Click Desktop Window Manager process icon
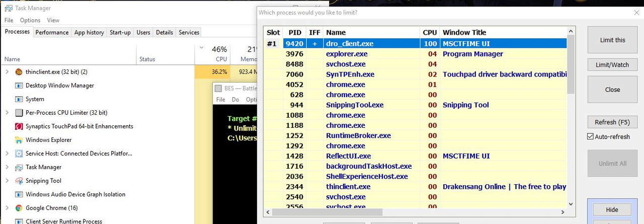The height and width of the screenshot is (224, 644). tap(19, 86)
